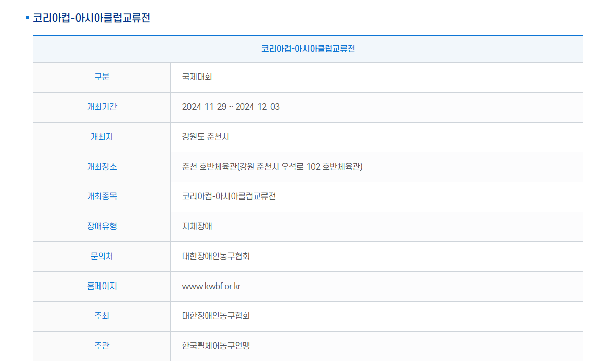Click the date range 2024-11-29 ~ 2024-12-03

point(231,107)
